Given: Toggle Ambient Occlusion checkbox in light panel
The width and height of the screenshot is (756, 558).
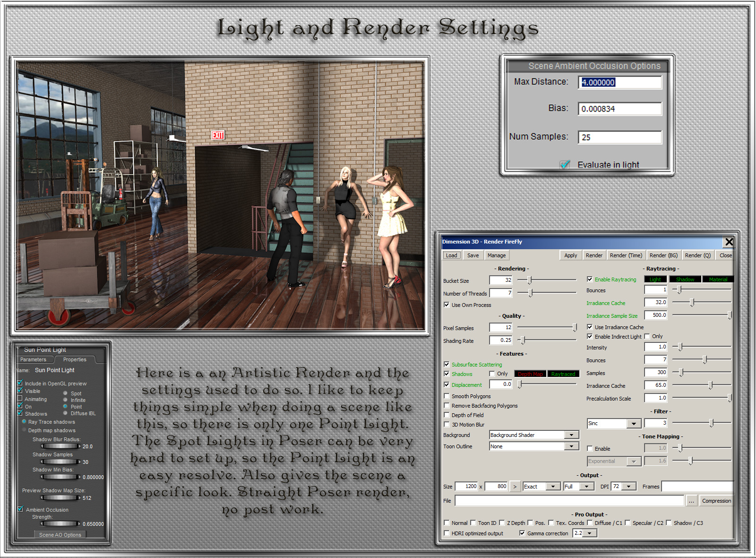Looking at the screenshot, I should [x=20, y=509].
